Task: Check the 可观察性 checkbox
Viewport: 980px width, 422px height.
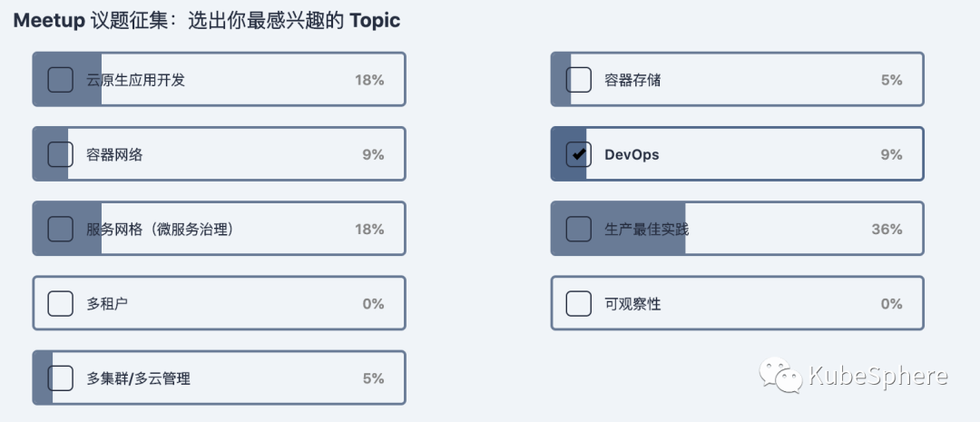Action: pos(579,303)
